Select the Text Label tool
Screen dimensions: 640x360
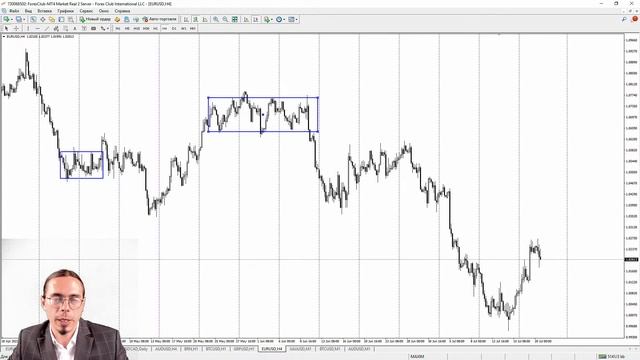coord(84,29)
